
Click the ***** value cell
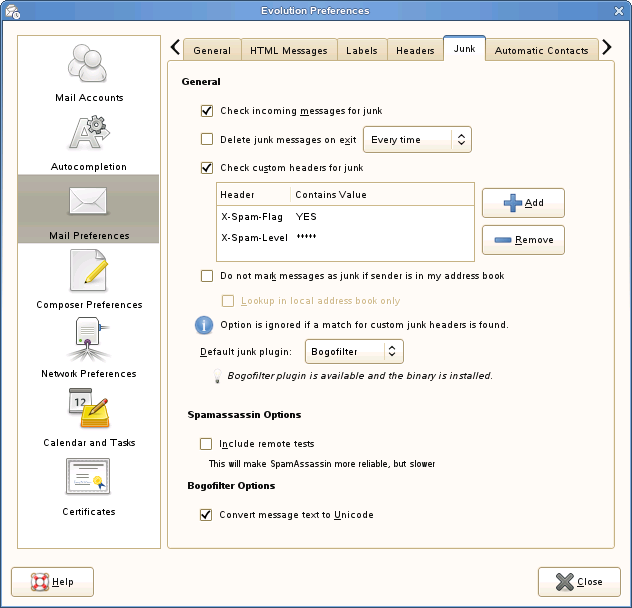[306, 237]
